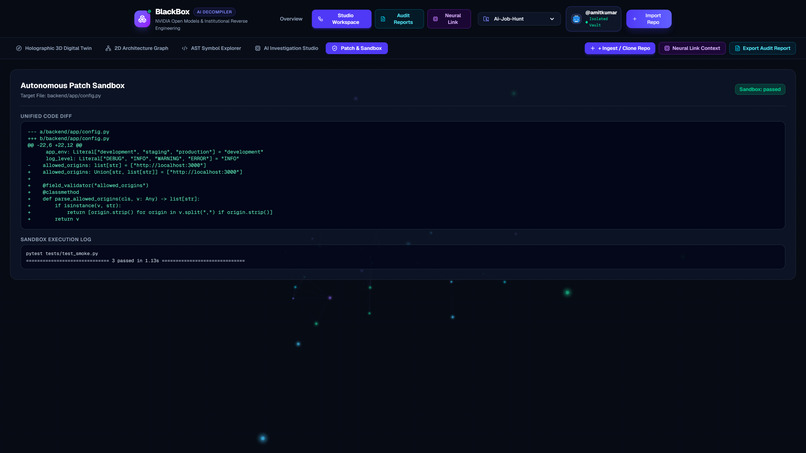Switch to 2D Architecture Graph tab
The width and height of the screenshot is (806, 453).
pyautogui.click(x=137, y=48)
